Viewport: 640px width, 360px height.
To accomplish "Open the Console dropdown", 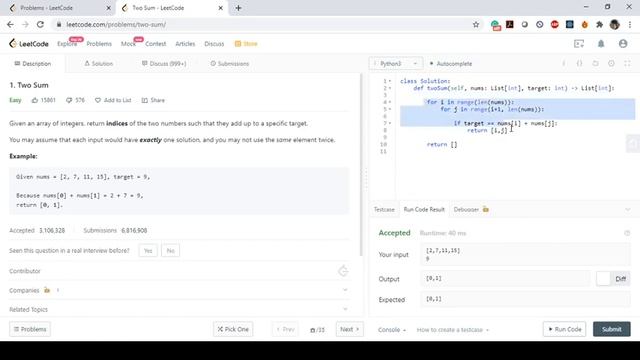I will [x=391, y=330].
